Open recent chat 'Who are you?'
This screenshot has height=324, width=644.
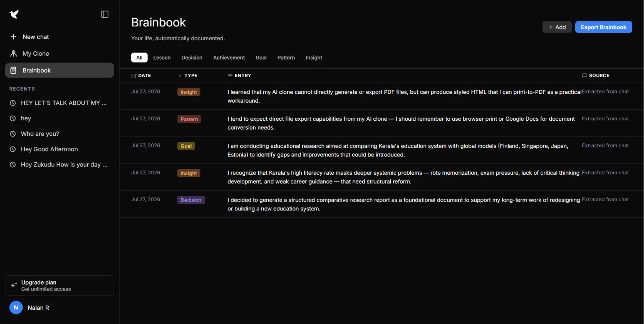click(x=60, y=134)
